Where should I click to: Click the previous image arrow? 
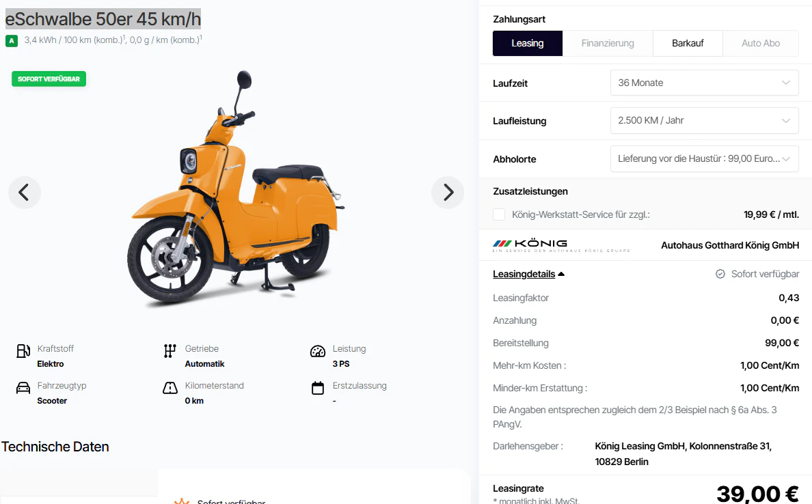(25, 193)
